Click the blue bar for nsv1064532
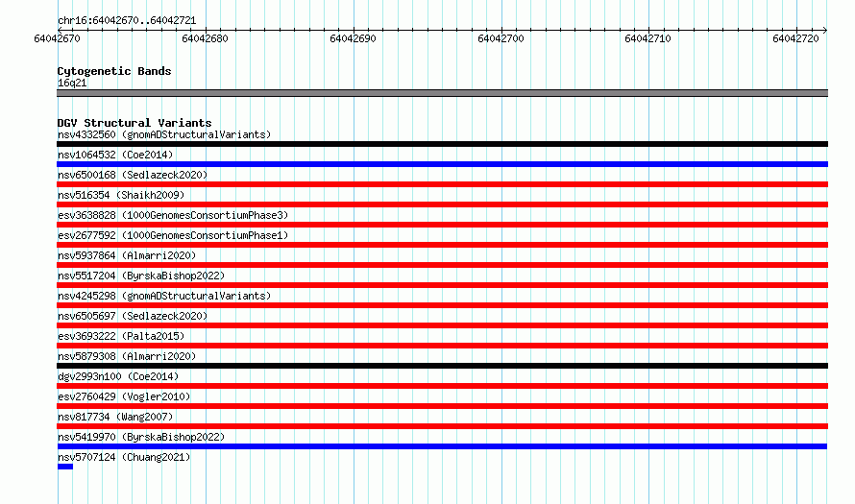The width and height of the screenshot is (855, 504). click(442, 164)
